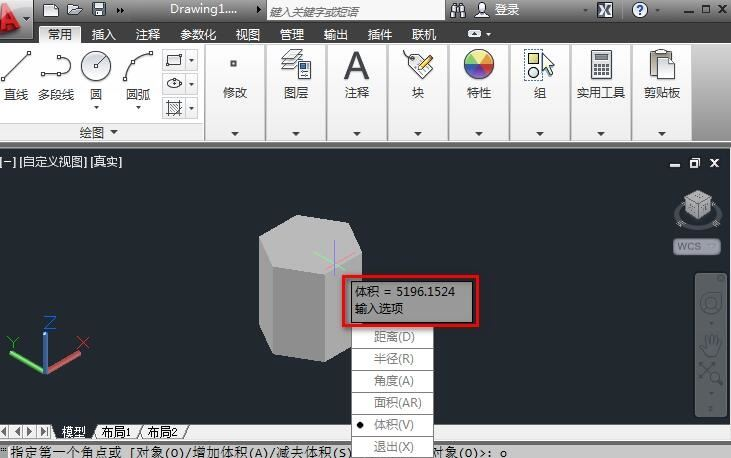Open the navigation bar steering wheel
The image size is (731, 458).
pos(710,303)
